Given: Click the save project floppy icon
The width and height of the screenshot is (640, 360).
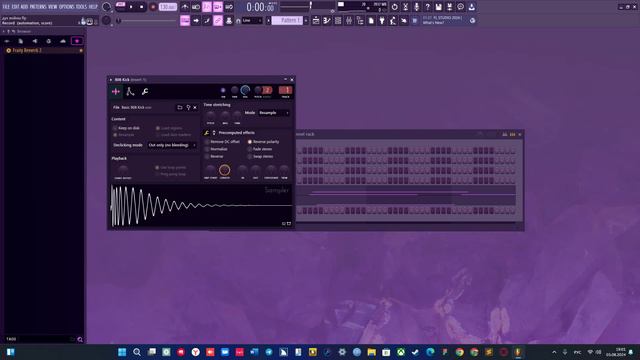Looking at the screenshot, I should [438, 7].
